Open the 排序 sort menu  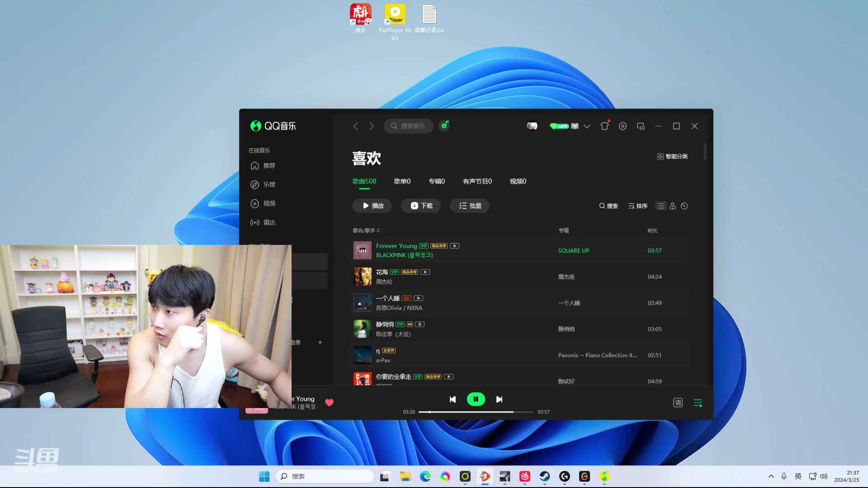638,206
